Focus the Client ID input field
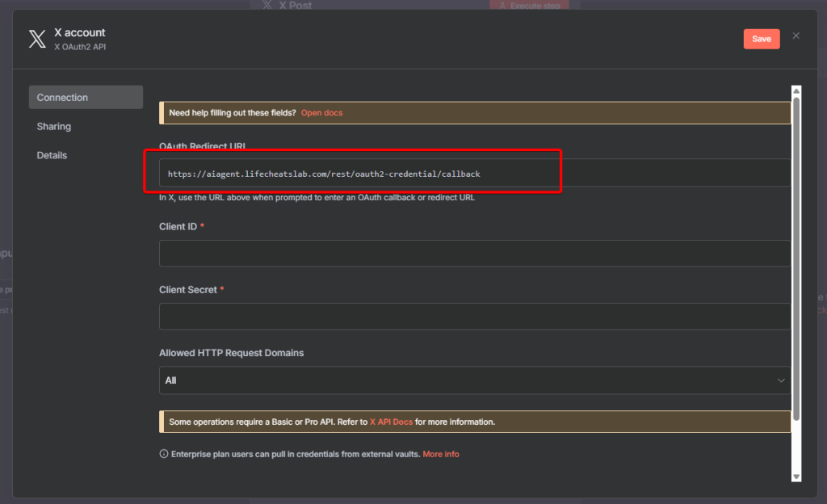The image size is (827, 504). (x=474, y=254)
